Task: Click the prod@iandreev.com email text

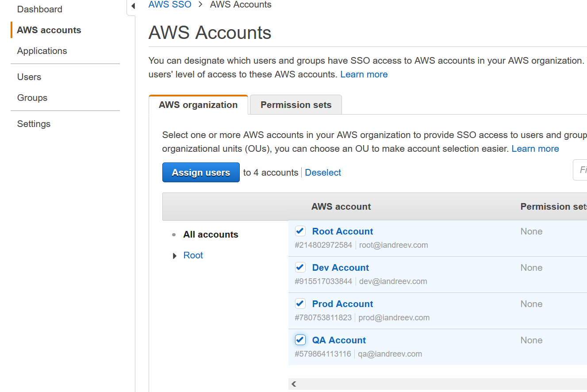Action: point(394,318)
